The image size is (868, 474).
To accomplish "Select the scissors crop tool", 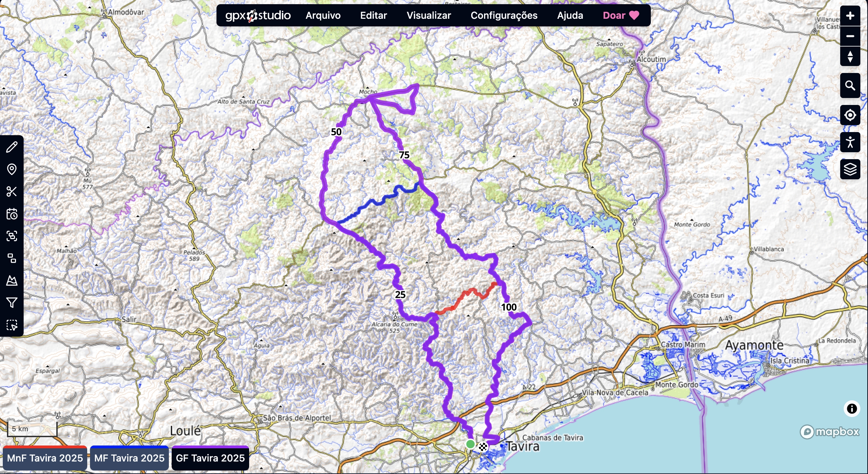I will (x=12, y=191).
